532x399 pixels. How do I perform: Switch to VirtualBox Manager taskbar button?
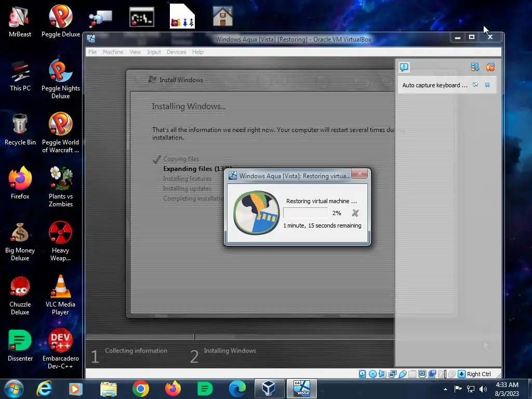click(270, 389)
